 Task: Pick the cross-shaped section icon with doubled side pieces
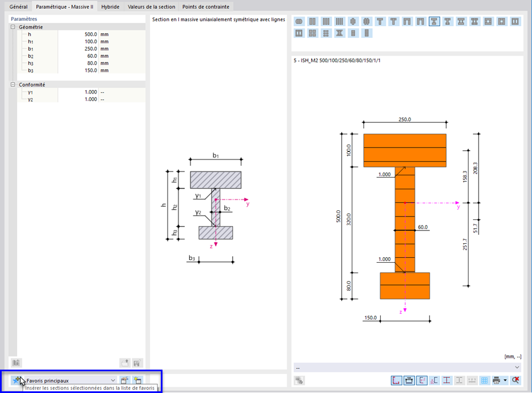point(366,22)
